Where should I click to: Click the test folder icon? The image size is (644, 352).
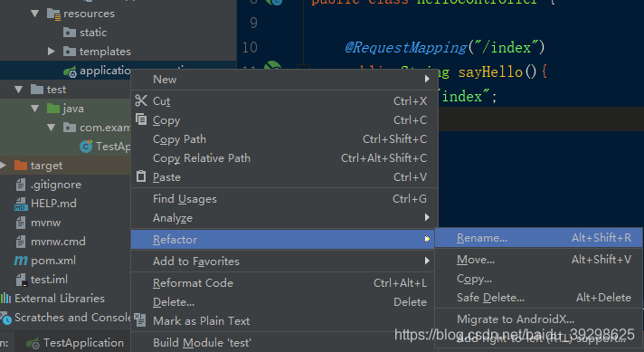coord(37,89)
